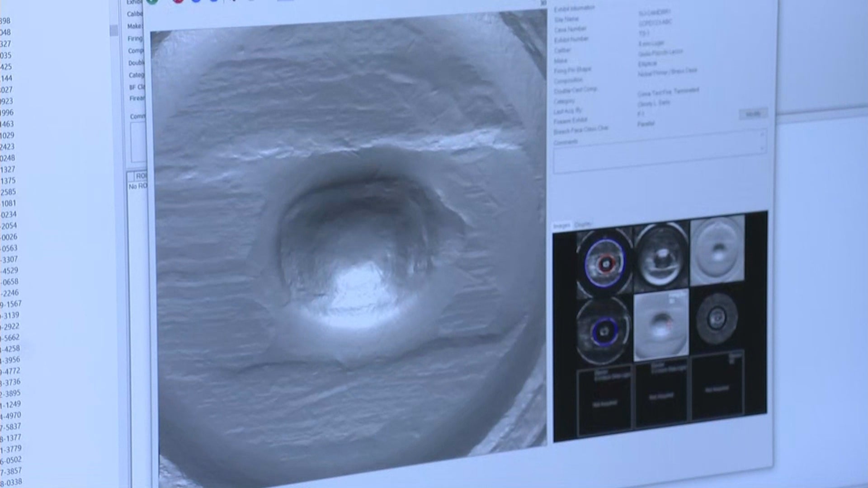Click the Category label in exhibit info
868x488 pixels.
click(x=564, y=101)
